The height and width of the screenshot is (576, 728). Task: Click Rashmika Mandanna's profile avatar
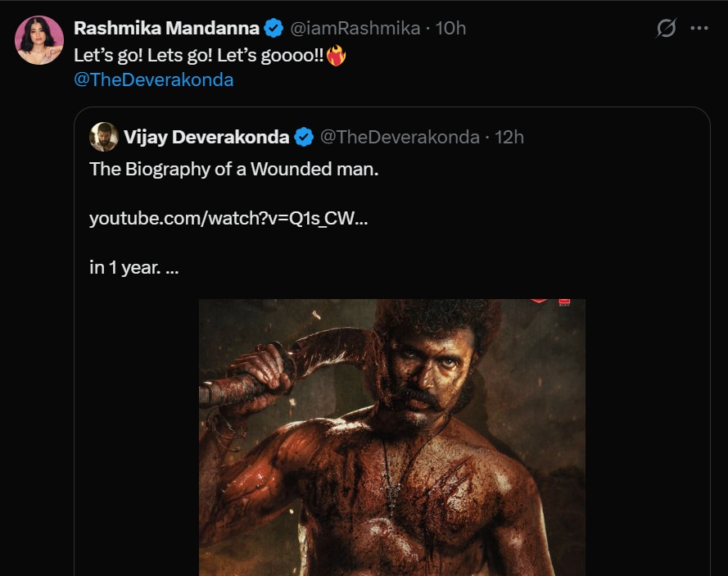(x=39, y=39)
